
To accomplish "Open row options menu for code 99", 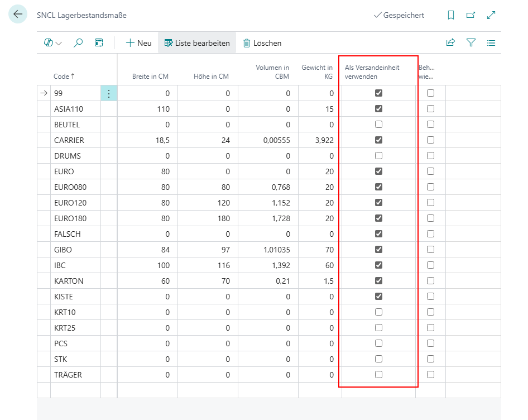I will (109, 94).
